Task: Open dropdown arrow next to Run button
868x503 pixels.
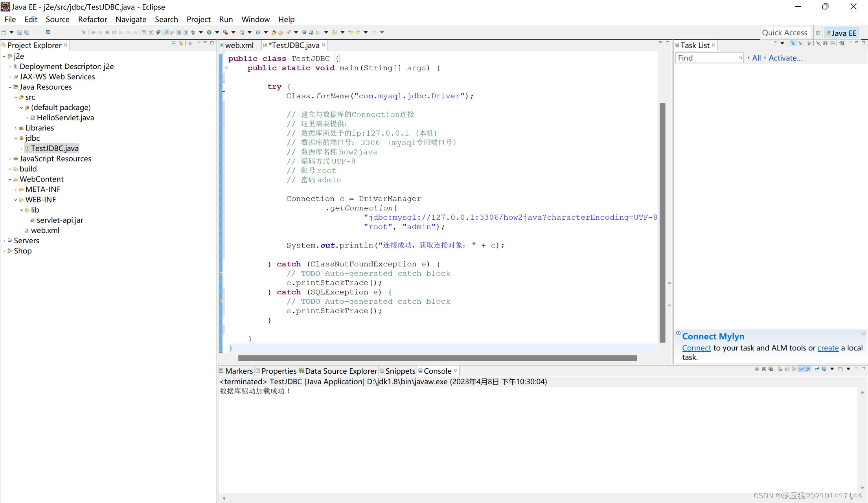Action: coord(217,32)
